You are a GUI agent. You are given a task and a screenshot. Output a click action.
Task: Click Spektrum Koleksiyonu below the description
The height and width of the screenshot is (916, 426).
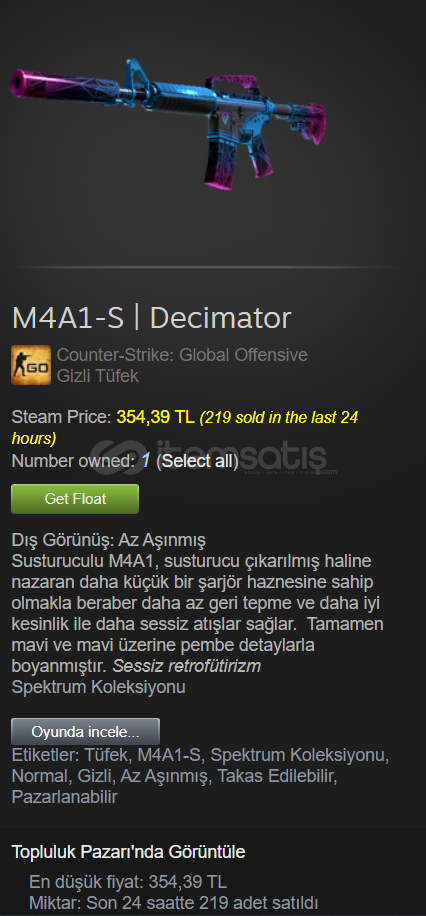(x=99, y=687)
